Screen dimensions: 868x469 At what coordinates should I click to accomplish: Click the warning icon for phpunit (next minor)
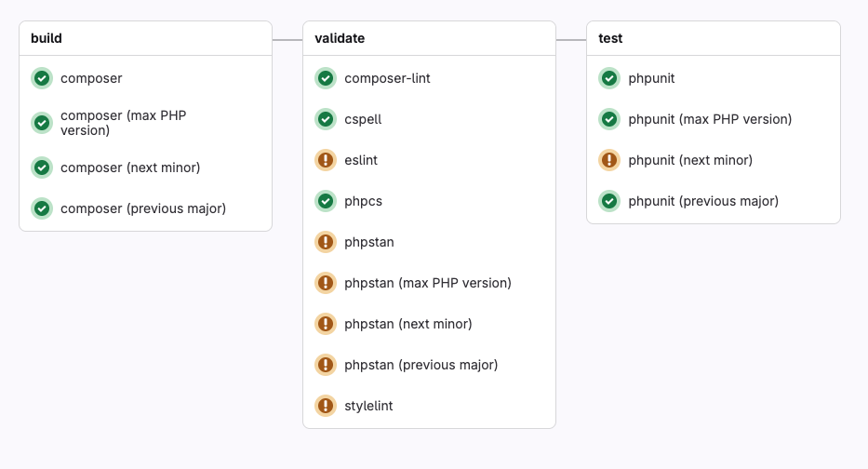pos(609,160)
